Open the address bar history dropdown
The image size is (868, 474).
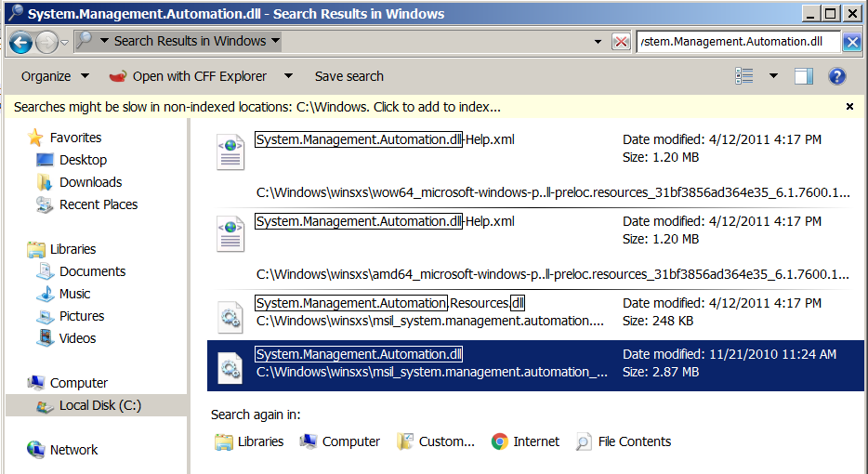point(598,42)
